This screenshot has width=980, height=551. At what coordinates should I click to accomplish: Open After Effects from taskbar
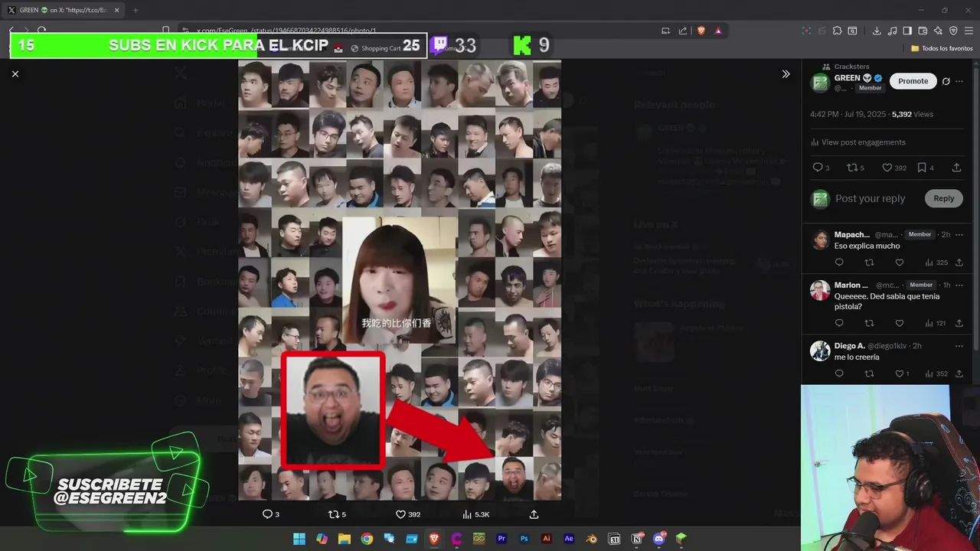(x=569, y=539)
